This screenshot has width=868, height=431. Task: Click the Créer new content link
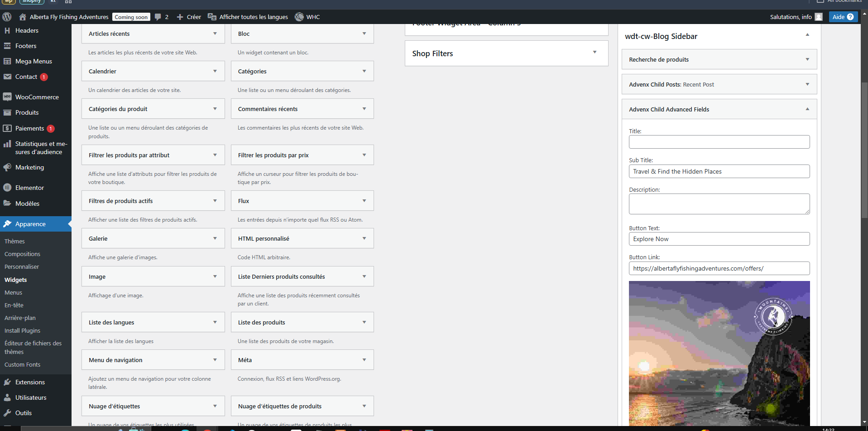point(194,17)
